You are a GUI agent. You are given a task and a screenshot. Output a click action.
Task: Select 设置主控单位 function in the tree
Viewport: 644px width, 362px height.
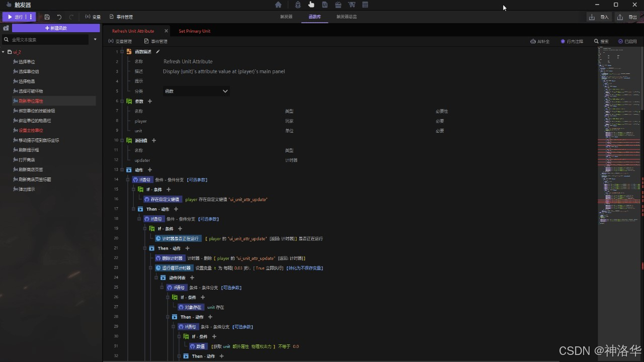(x=31, y=130)
